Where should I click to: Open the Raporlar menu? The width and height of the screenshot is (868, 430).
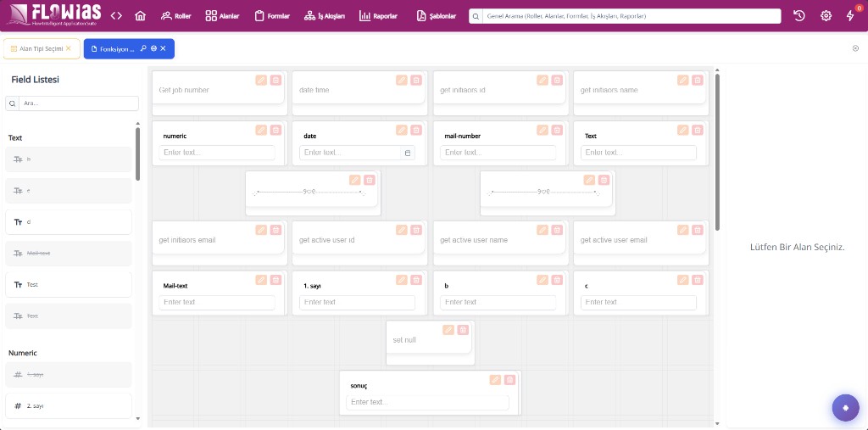tap(379, 16)
